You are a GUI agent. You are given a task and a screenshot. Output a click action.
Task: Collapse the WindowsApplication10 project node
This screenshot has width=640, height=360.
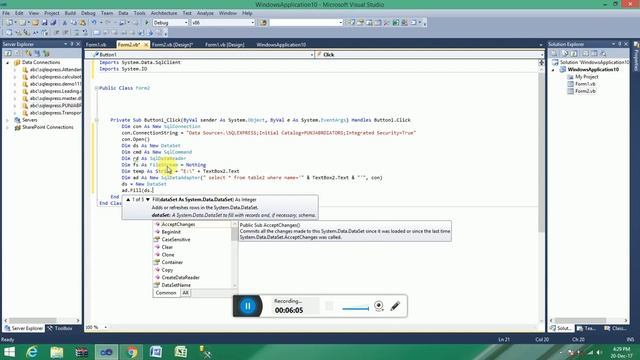554,70
